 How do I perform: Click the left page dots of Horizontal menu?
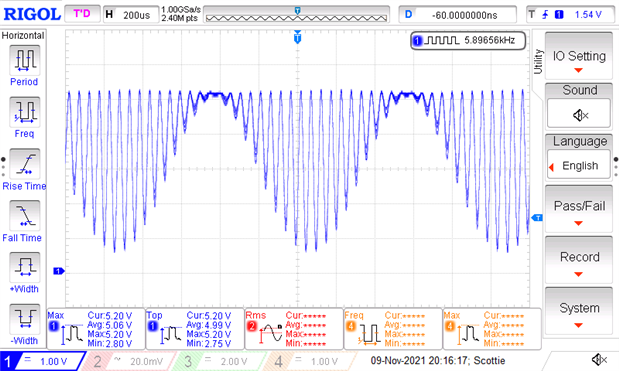(x=4, y=167)
